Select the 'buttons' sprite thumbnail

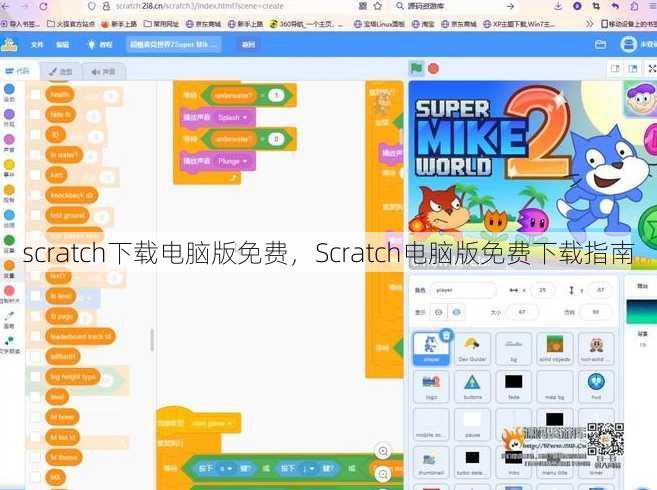[x=472, y=386]
